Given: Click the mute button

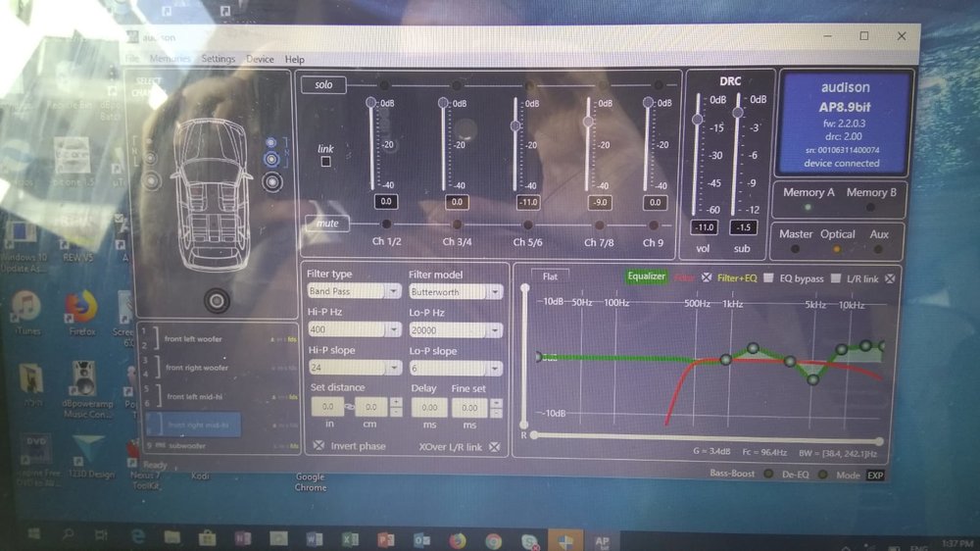Looking at the screenshot, I should (327, 224).
